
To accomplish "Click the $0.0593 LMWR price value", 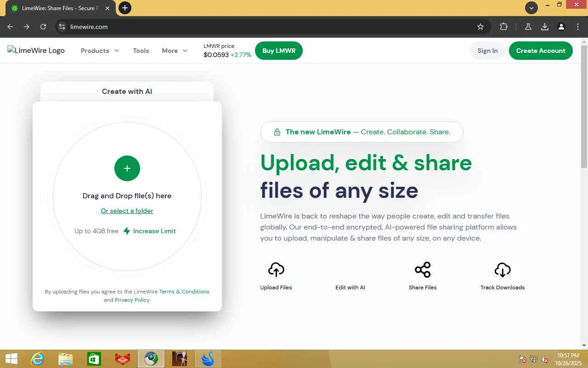I will click(216, 55).
